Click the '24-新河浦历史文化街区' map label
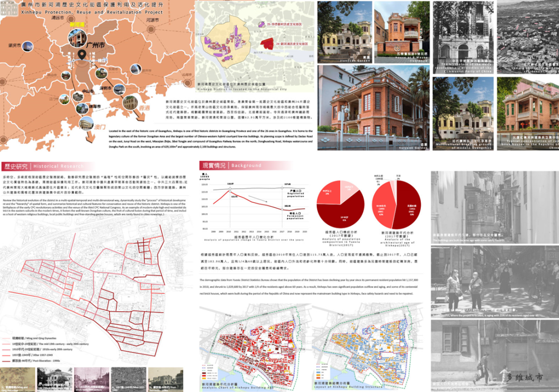Viewport: 559px width, 392px height. point(291,44)
